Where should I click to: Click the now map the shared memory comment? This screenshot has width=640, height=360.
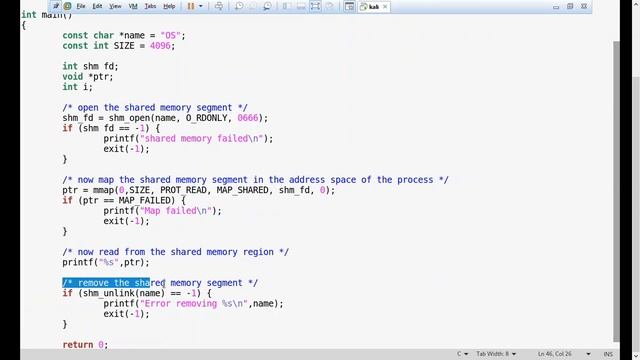pyautogui.click(x=255, y=180)
